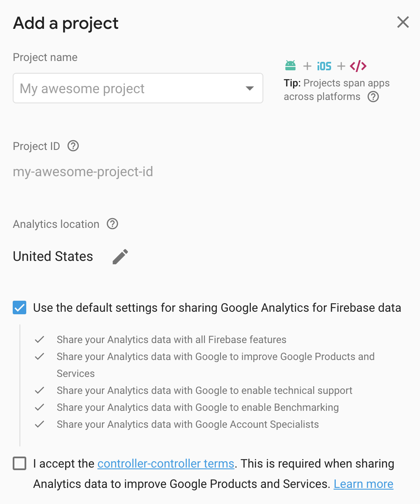Click the Google Account Specialists item
Viewport: 420px width, 504px height.
point(188,424)
